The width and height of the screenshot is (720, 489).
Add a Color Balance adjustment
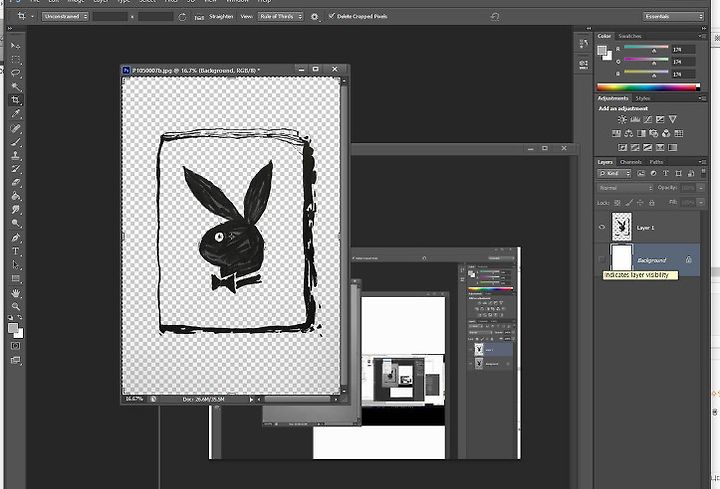click(x=629, y=134)
